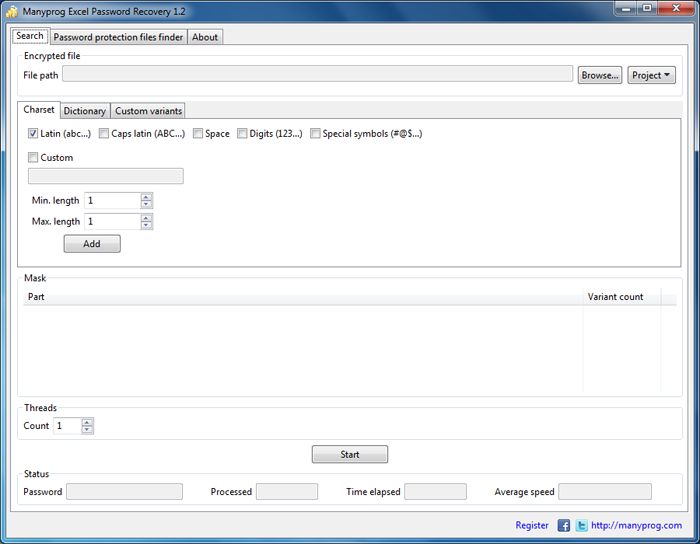Image resolution: width=700 pixels, height=544 pixels.
Task: Tick the Special symbols checkbox
Action: (315, 133)
